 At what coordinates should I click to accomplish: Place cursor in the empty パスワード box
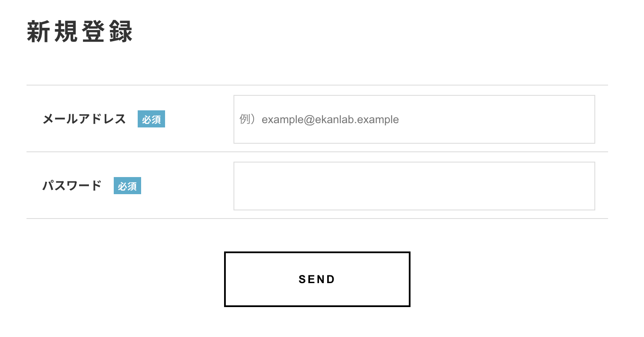[414, 186]
